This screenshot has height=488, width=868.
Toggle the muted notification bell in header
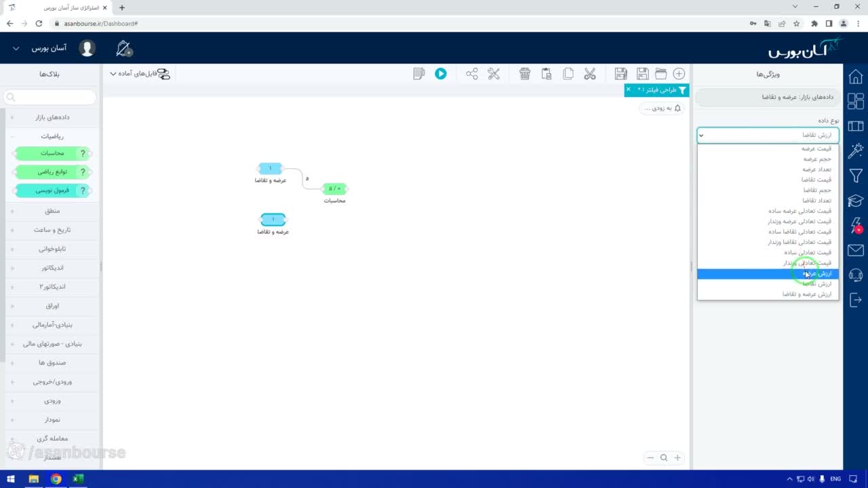[x=124, y=49]
